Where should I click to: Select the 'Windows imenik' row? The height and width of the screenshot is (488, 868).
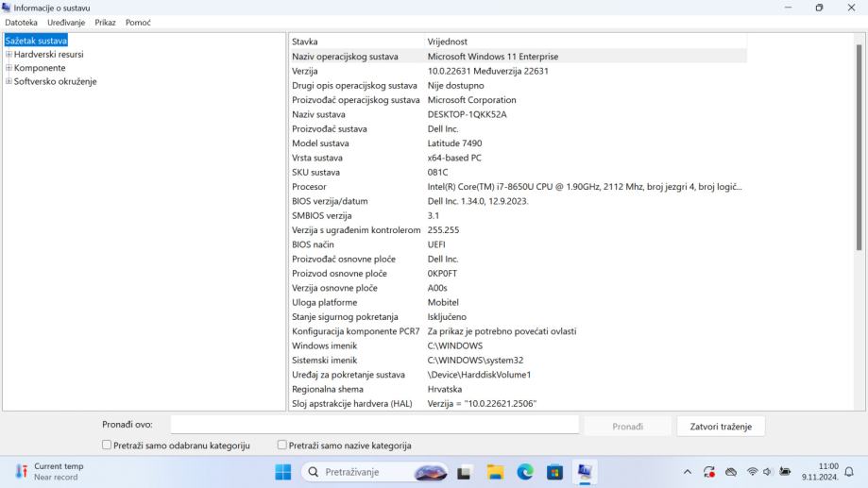[x=519, y=345]
